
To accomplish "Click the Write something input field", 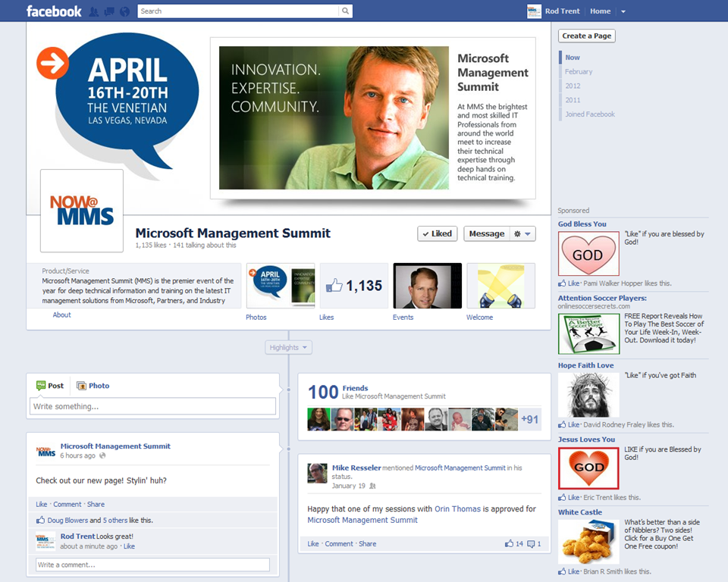I will tap(152, 406).
